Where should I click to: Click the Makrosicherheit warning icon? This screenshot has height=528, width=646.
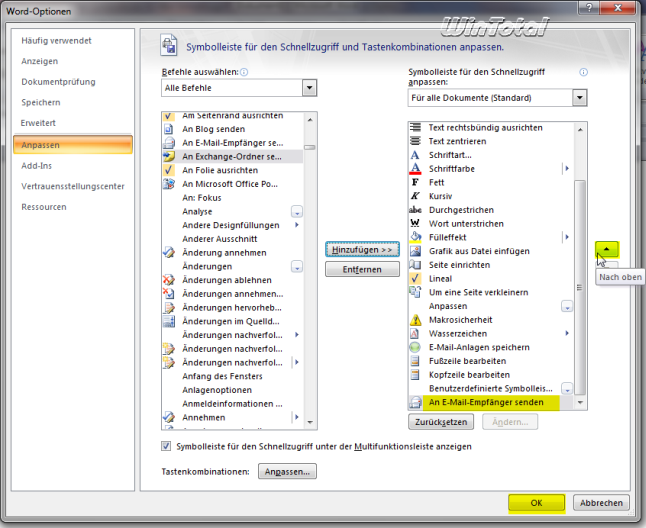click(x=415, y=320)
